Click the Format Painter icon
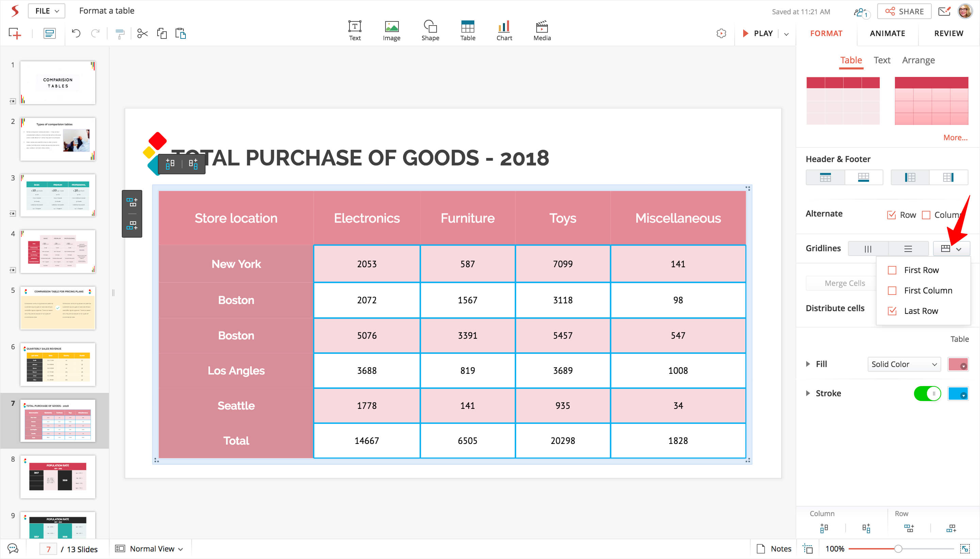980x559 pixels. 120,34
